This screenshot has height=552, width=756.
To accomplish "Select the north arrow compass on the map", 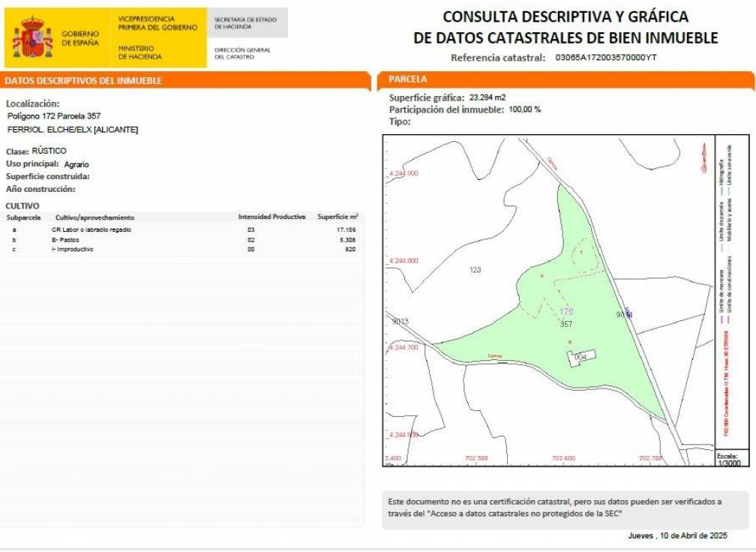I will pos(703,154).
